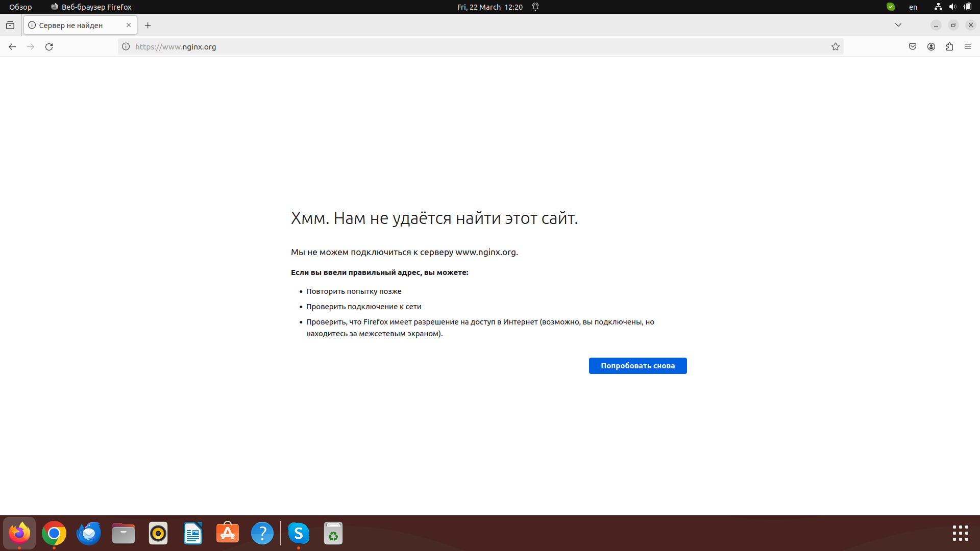This screenshot has width=980, height=551.
Task: Open Help from the dock
Action: 262,533
